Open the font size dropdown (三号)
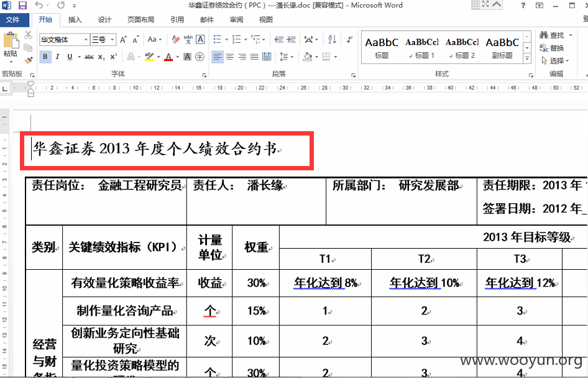The height and width of the screenshot is (378, 588). pyautogui.click(x=112, y=39)
